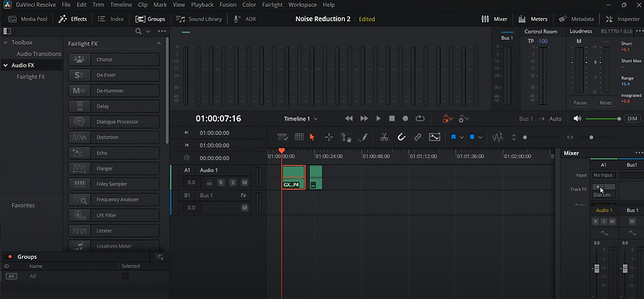Image resolution: width=644 pixels, height=299 pixels.
Task: Collapse the Toolbox tree section
Action: pos(6,42)
